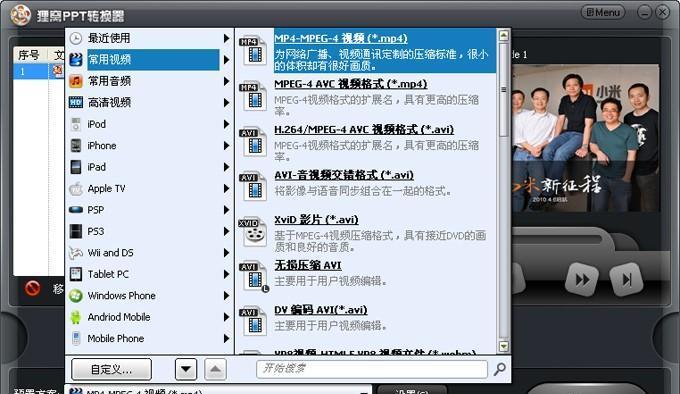Click the 常用音频 music note icon
Viewport: 680px width, 394px height.
76,81
